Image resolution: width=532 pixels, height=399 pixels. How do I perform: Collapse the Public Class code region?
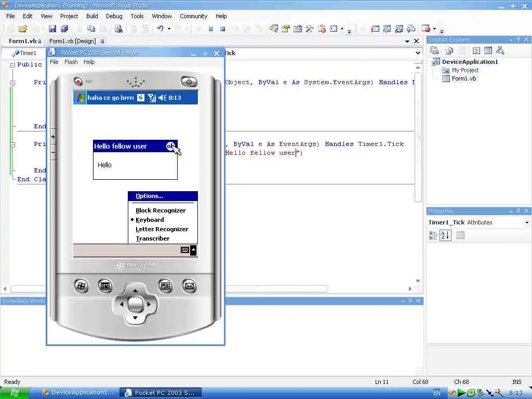[x=12, y=65]
